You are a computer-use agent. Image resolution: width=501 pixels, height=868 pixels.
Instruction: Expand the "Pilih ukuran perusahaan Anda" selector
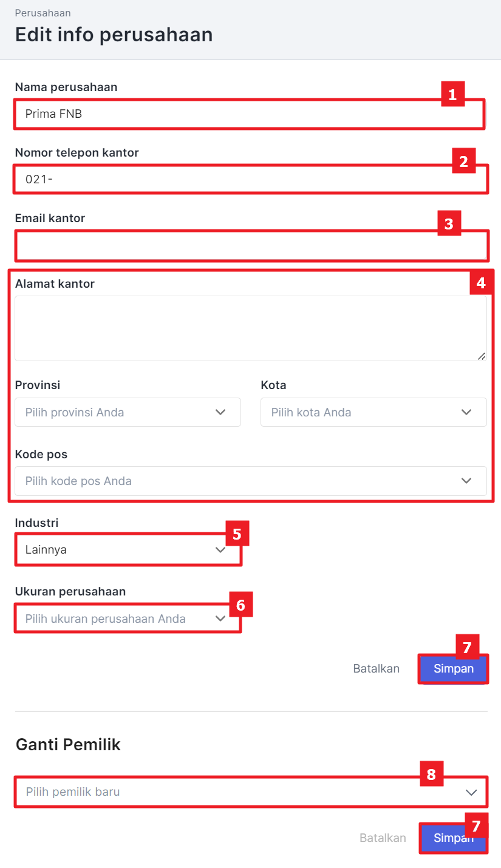pyautogui.click(x=115, y=619)
